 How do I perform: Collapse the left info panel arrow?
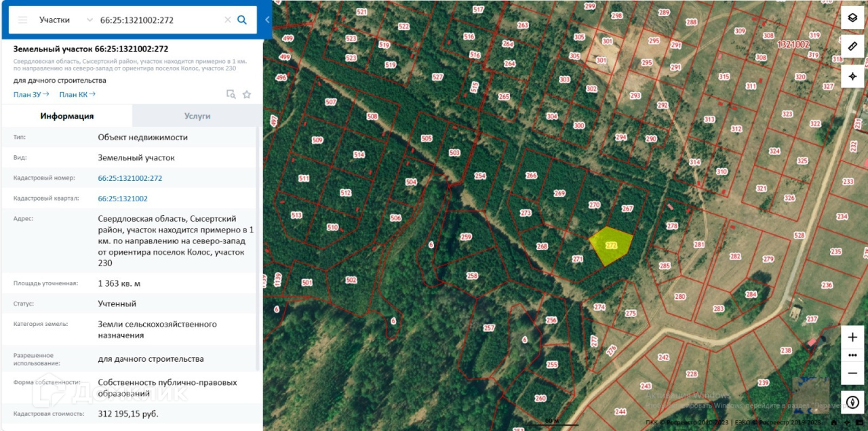267,20
